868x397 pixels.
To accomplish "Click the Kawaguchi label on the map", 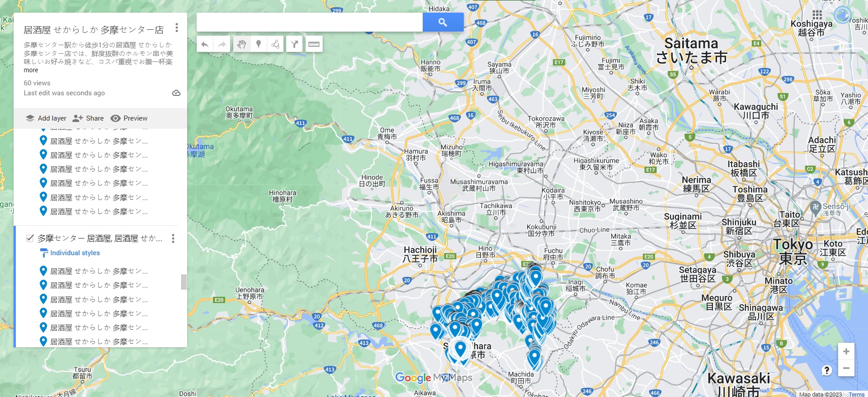I will (x=756, y=111).
